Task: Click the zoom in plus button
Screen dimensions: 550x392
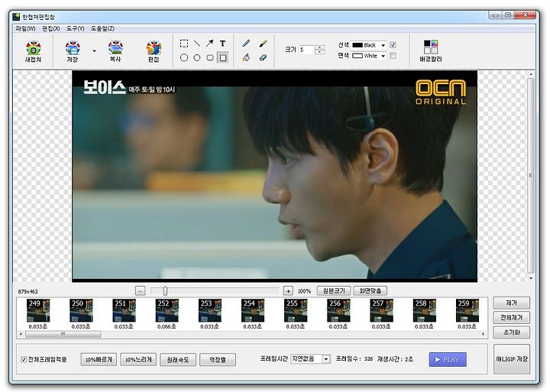Action: [288, 291]
